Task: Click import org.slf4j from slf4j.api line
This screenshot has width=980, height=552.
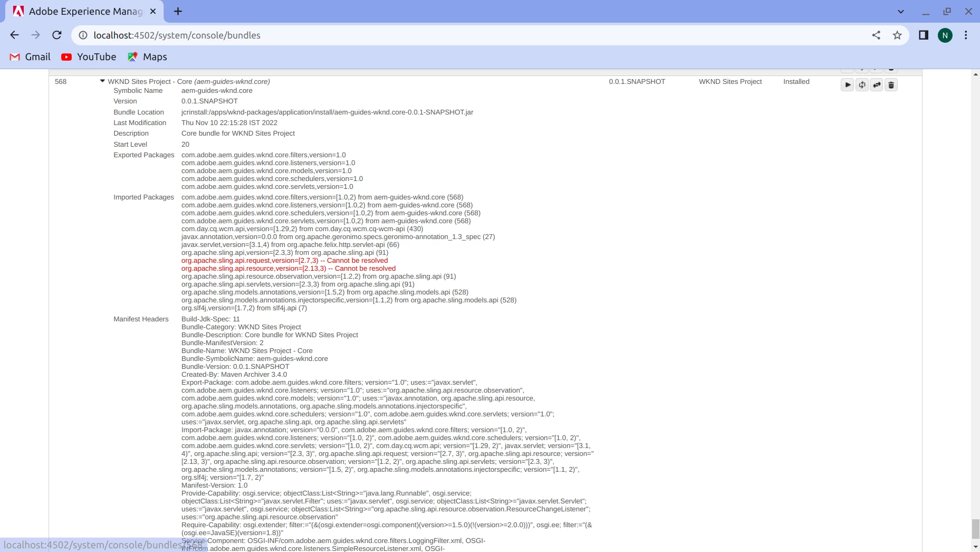Action: pos(244,308)
